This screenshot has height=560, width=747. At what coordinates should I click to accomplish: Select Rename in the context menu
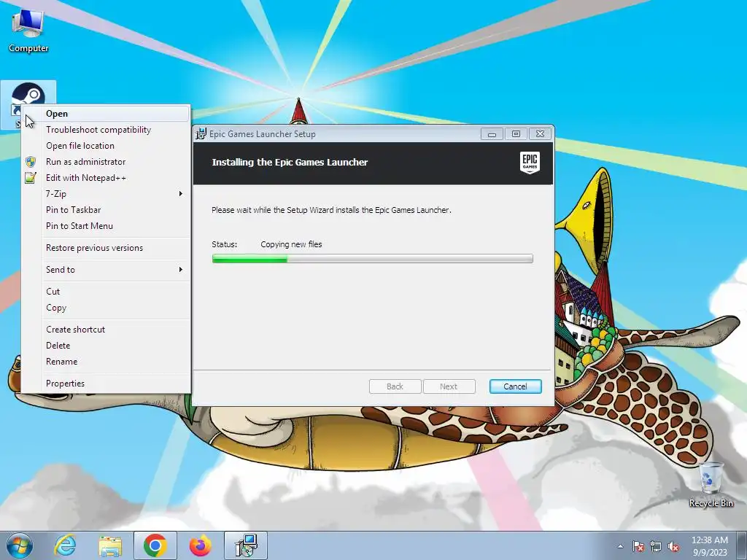tap(106, 362)
